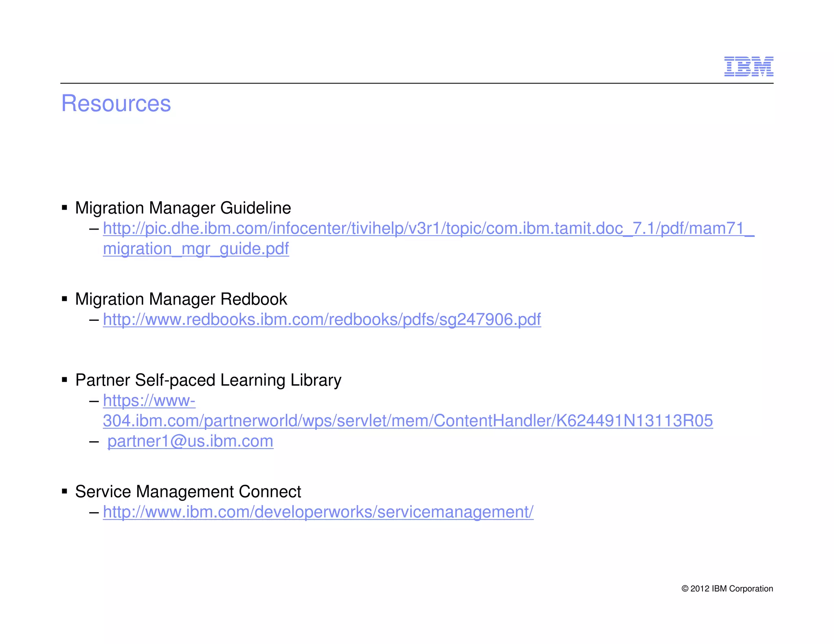Select the Resources slide title

click(x=116, y=103)
